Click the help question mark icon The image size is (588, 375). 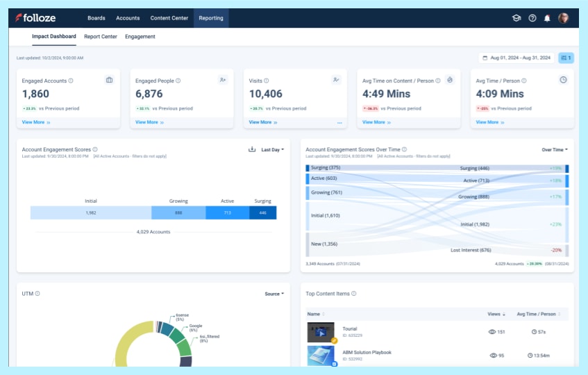pos(532,18)
